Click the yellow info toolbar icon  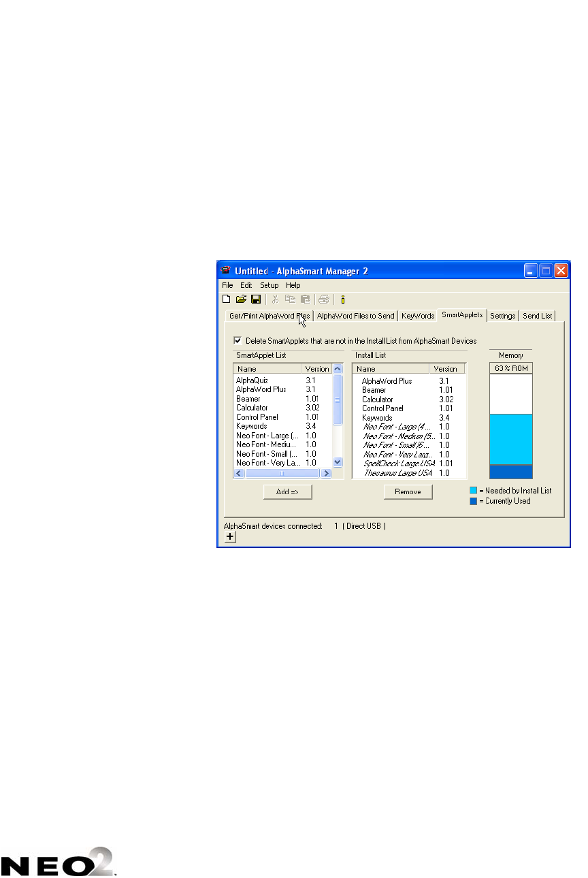point(343,299)
